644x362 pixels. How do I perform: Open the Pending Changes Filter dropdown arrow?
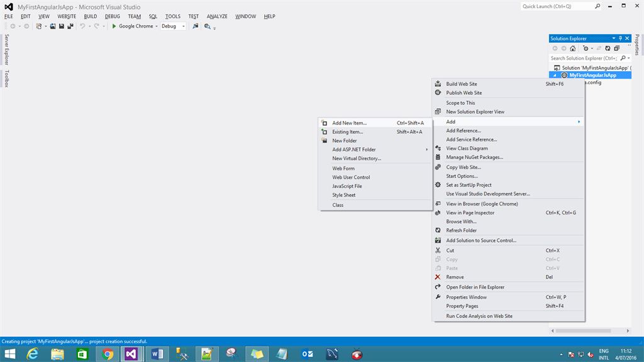coord(592,48)
